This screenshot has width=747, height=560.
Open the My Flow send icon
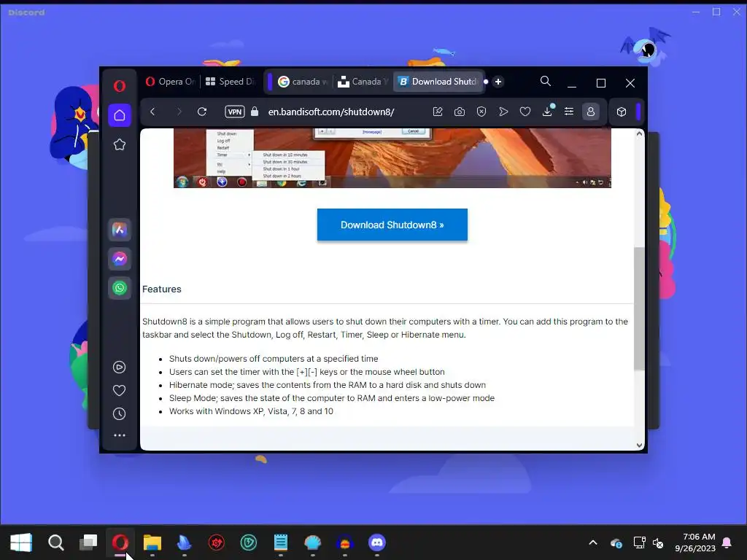[503, 112]
